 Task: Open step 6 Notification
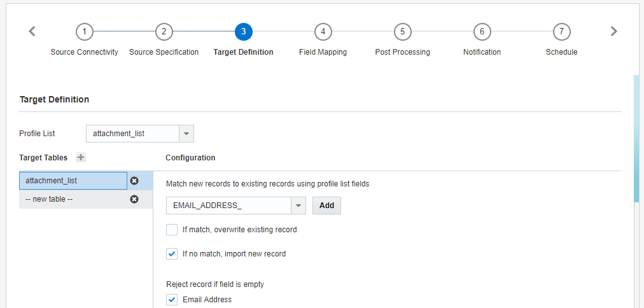pos(482,32)
